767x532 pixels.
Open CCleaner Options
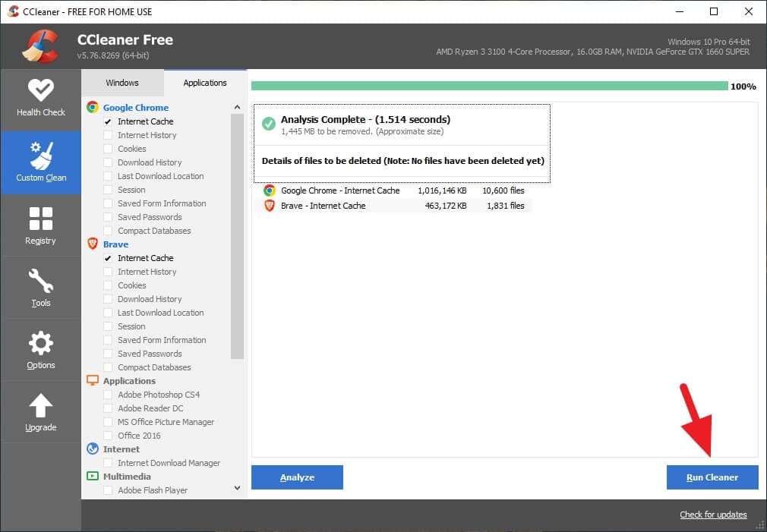41,350
